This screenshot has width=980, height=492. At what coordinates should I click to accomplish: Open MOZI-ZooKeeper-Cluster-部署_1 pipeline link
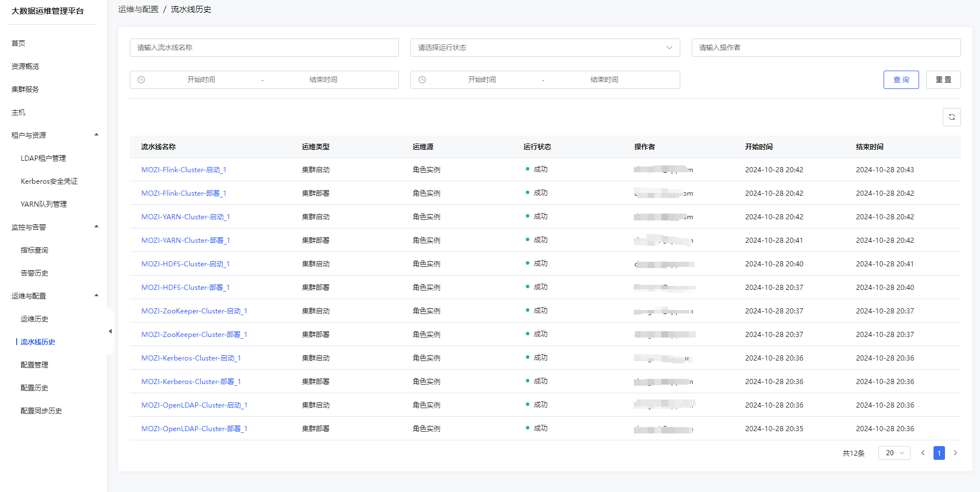(x=194, y=334)
